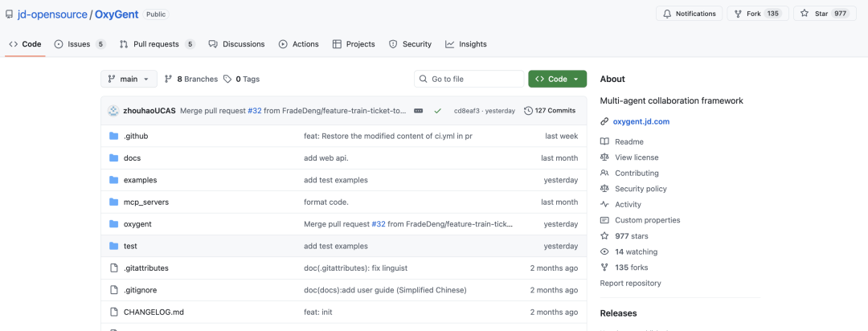The width and height of the screenshot is (868, 331).
Task: Click the Star icon in header
Action: [x=805, y=14]
